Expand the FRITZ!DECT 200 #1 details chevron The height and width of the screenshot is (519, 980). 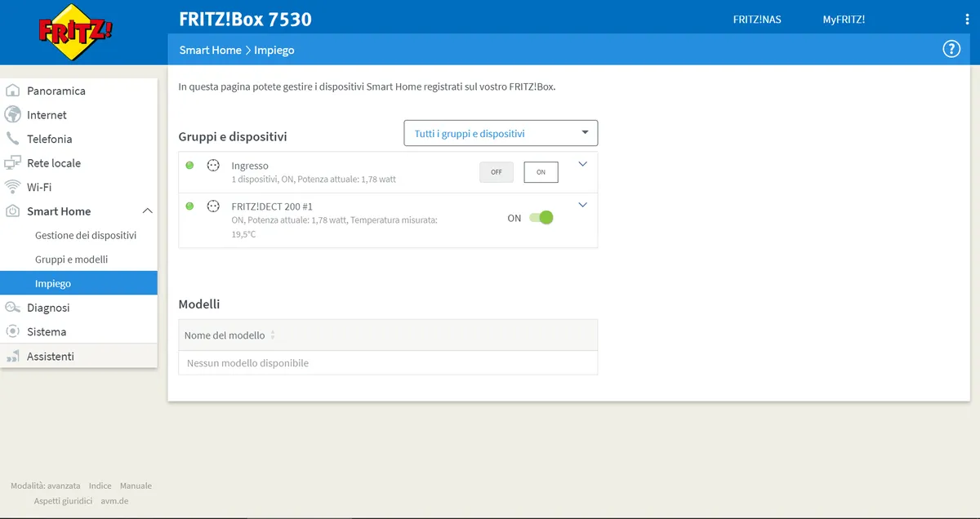point(582,205)
